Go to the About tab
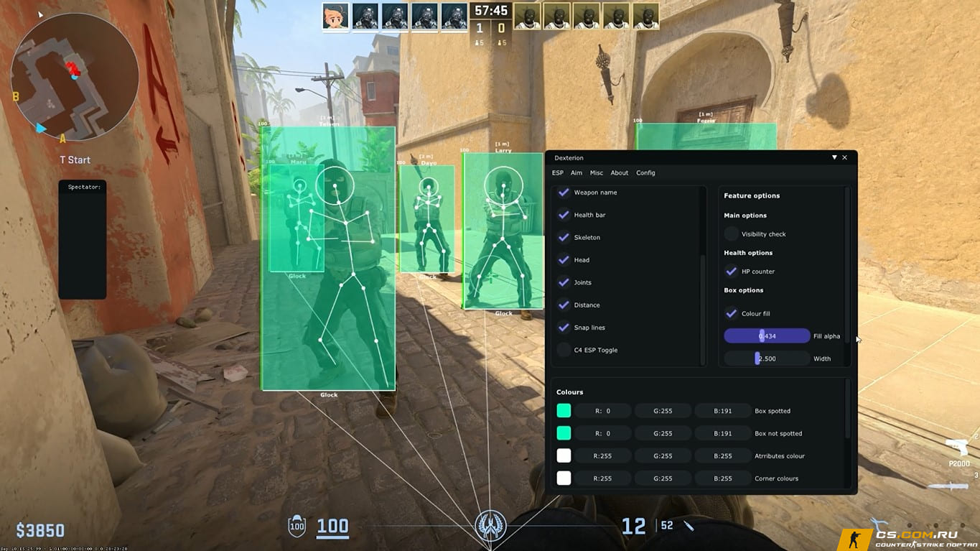 tap(620, 173)
